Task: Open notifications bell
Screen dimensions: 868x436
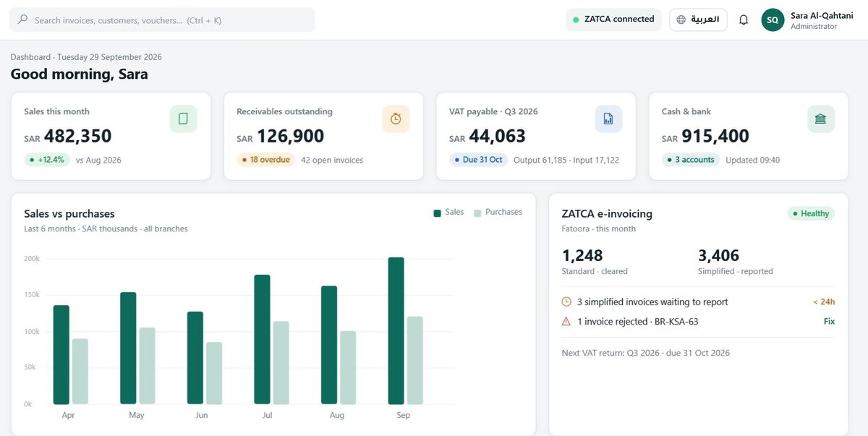Action: 744,20
